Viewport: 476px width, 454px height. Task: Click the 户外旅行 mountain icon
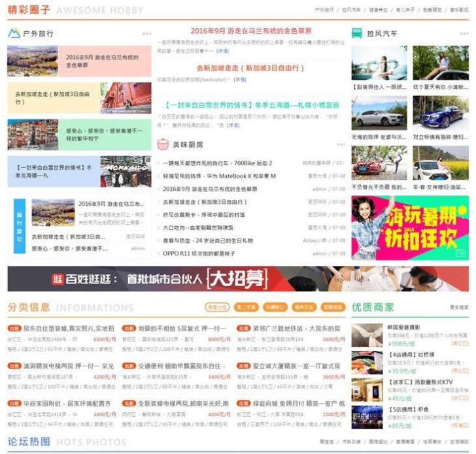pyautogui.click(x=14, y=33)
